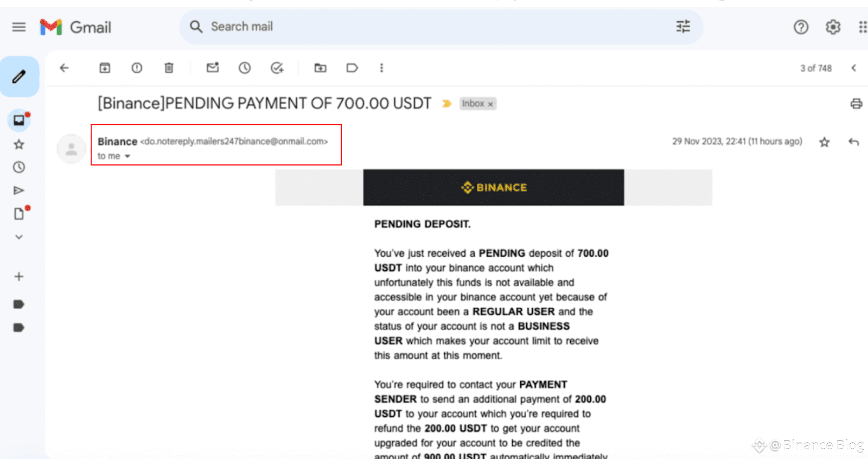
Task: Remove the Inbox label with x
Action: (490, 104)
